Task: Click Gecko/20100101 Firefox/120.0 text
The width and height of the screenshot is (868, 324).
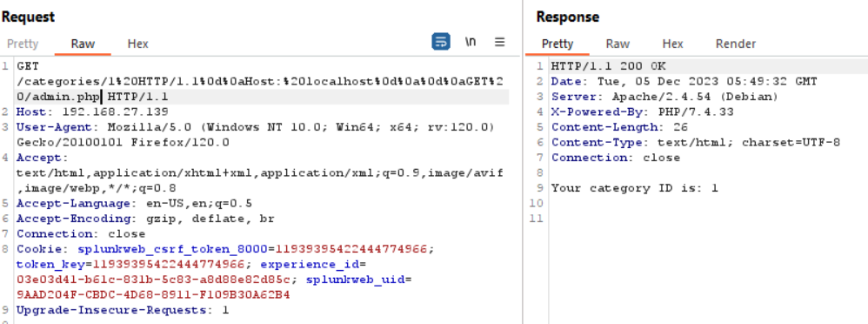Action: click(x=123, y=143)
